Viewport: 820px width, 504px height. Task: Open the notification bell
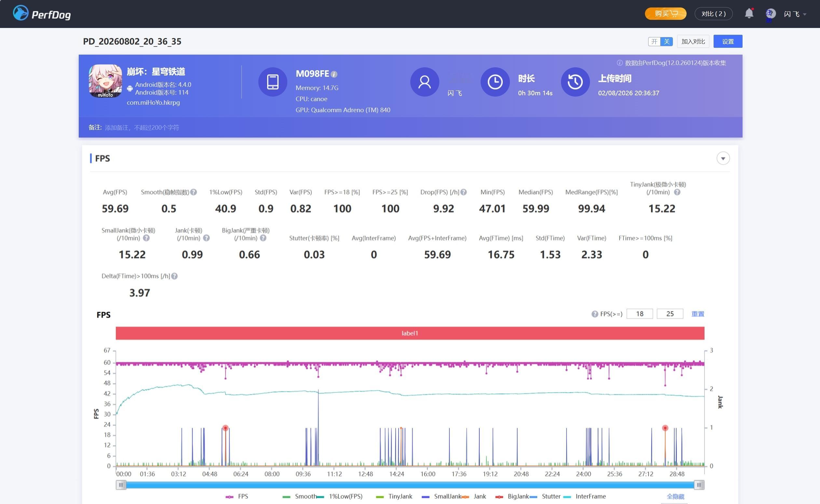[x=749, y=13]
